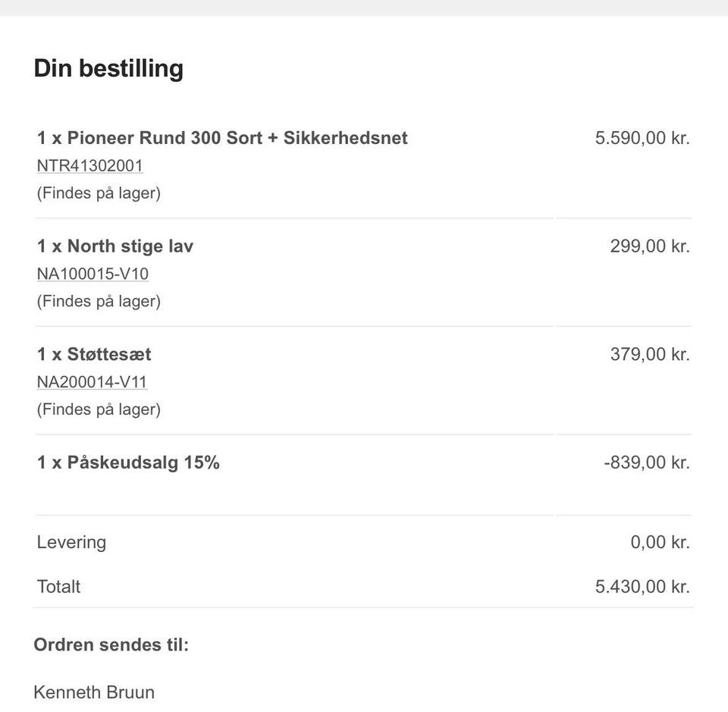728x712 pixels.
Task: Click the -839,00 kr. discount amount
Action: 647,463
